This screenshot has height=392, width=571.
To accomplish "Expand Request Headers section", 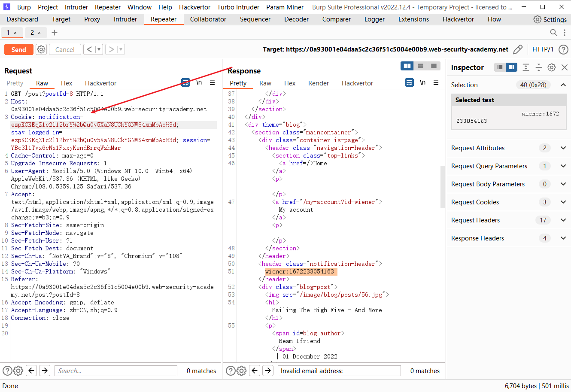I will [563, 220].
